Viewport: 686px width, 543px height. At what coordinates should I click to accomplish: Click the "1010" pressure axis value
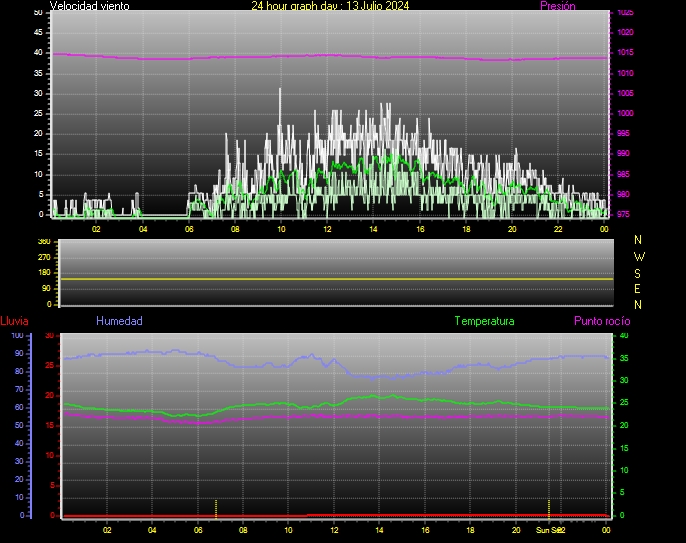tap(625, 73)
